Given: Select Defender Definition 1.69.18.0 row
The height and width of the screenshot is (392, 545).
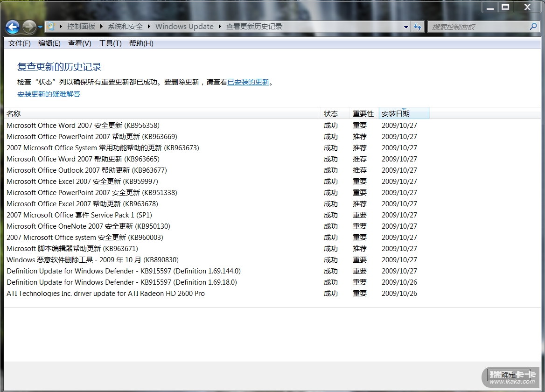Looking at the screenshot, I should click(x=217, y=282).
